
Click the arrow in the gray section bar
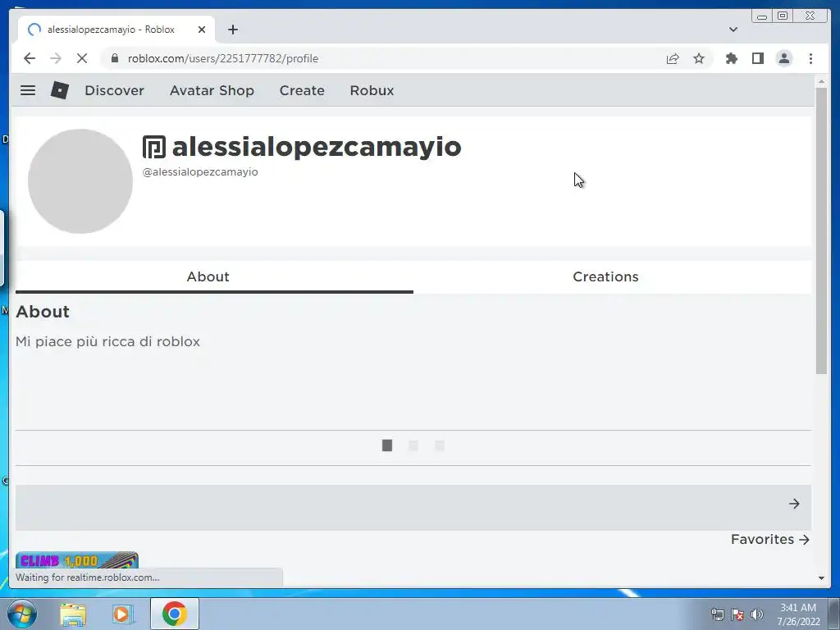(794, 504)
